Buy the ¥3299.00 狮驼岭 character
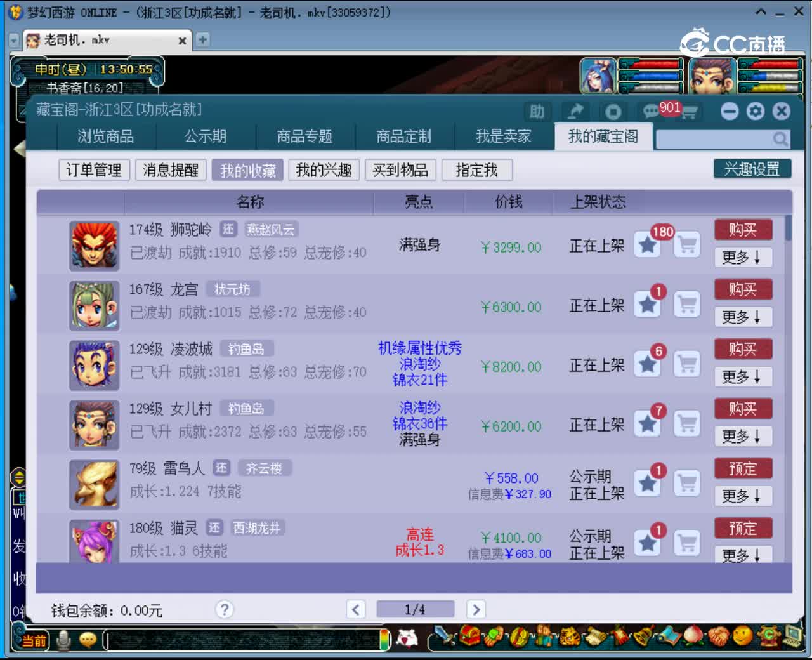 pyautogui.click(x=743, y=230)
